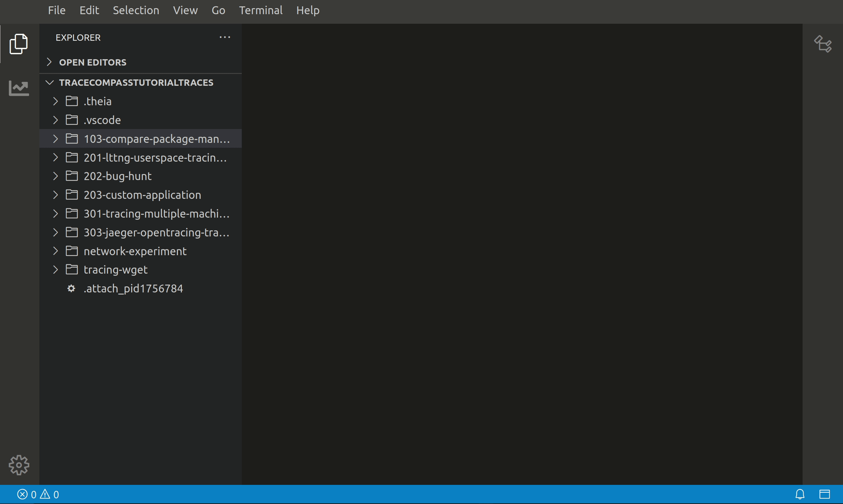The width and height of the screenshot is (843, 504).
Task: Open the Trace Viewer activity icon
Action: tap(19, 88)
